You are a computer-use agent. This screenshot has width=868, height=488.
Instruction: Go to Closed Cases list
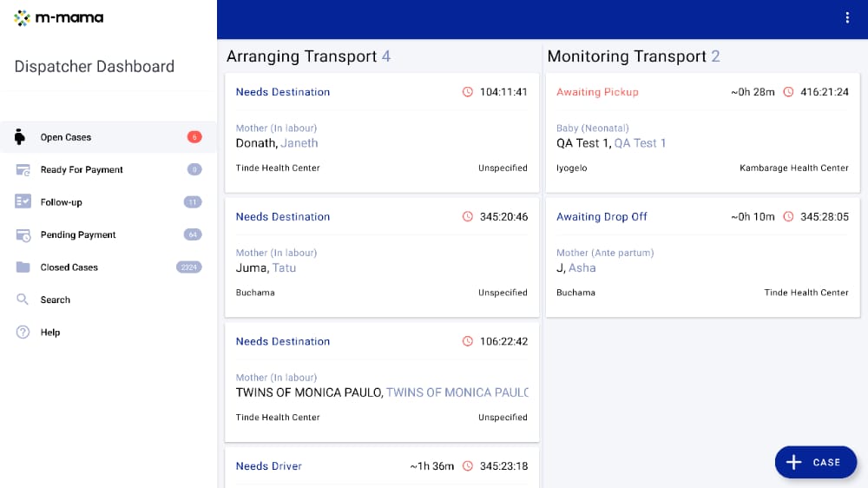coord(69,267)
